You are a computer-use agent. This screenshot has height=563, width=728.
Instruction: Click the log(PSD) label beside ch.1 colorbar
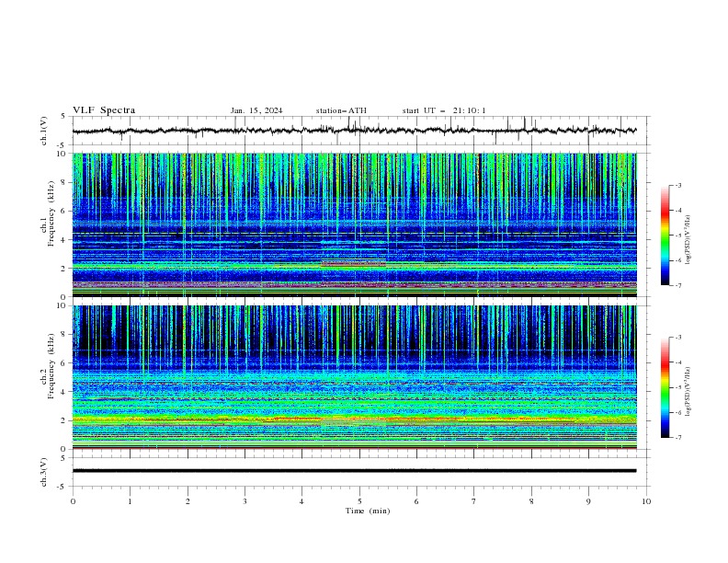[x=688, y=240]
